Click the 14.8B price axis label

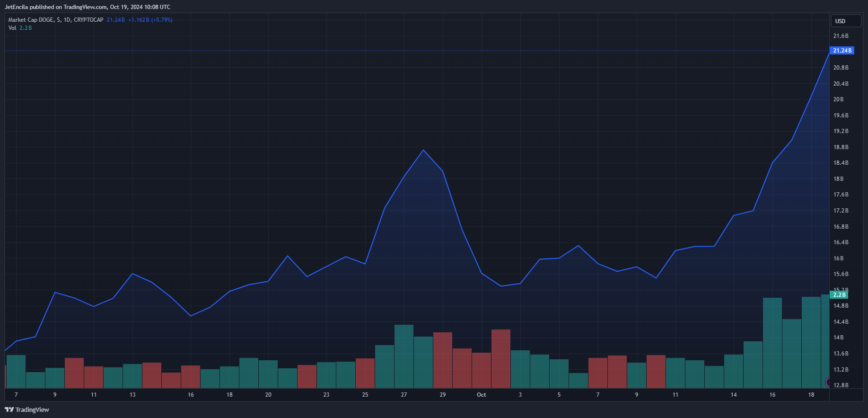click(x=841, y=306)
